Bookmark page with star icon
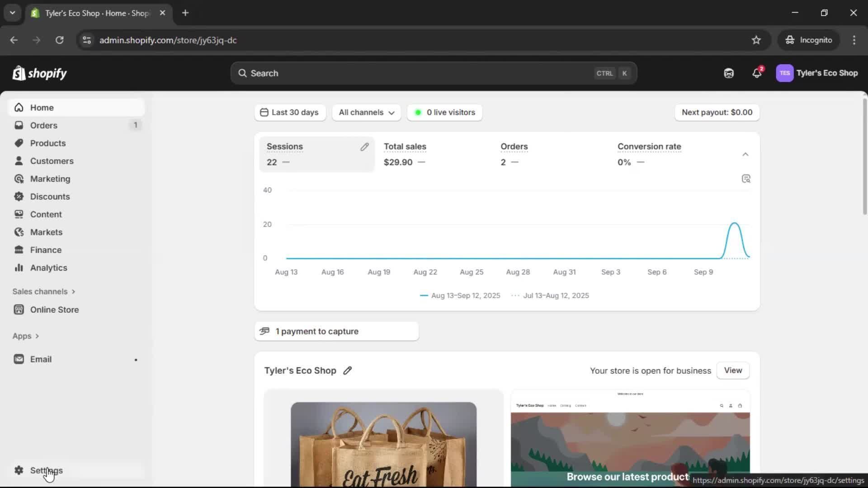 click(x=756, y=40)
